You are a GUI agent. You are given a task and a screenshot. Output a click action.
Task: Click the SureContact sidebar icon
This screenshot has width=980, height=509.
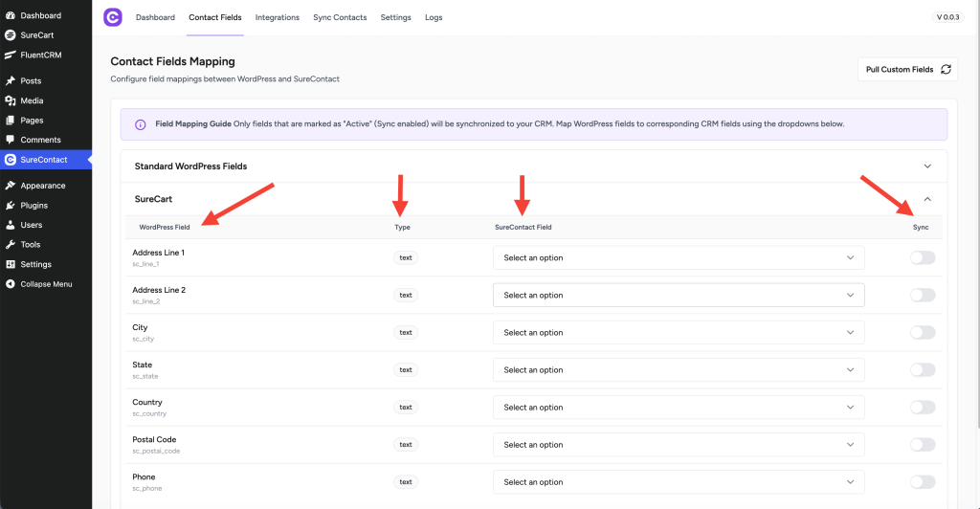coord(10,160)
